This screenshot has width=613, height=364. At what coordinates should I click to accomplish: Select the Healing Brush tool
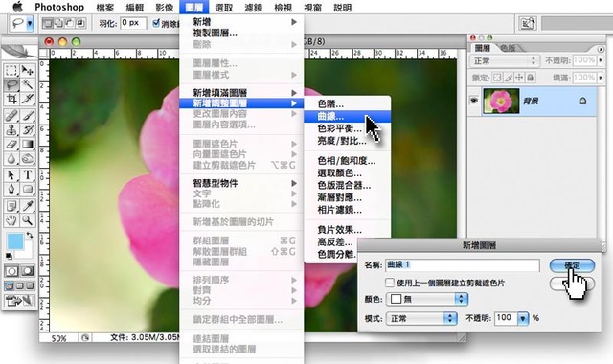(11, 116)
